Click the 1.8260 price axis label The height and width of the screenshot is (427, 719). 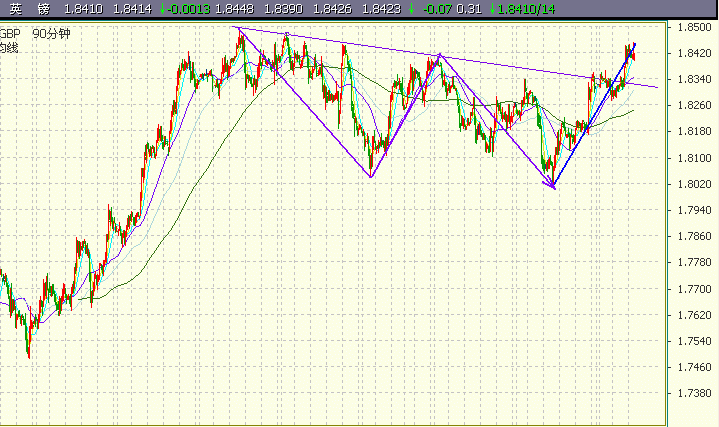coord(694,105)
